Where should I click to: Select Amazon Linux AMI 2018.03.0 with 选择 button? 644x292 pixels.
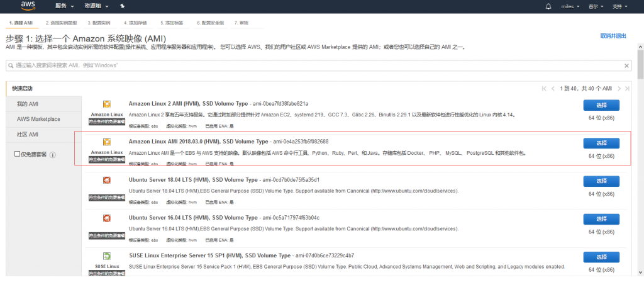pyautogui.click(x=601, y=143)
